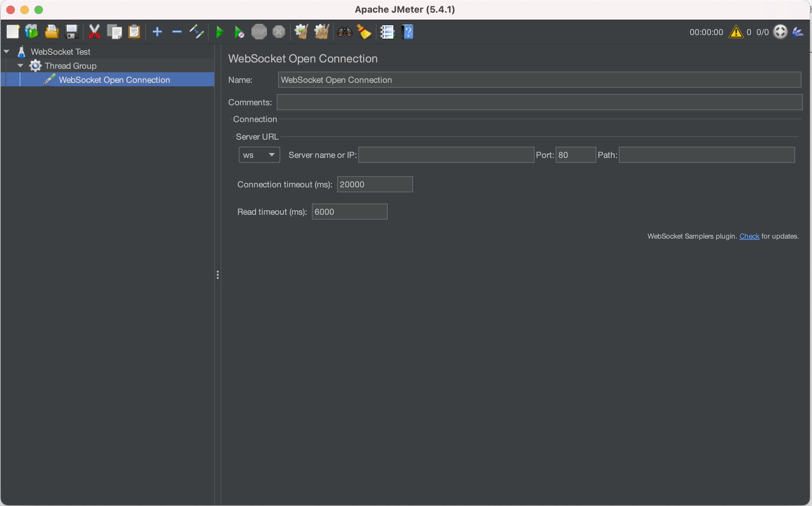Click Start no pauses icon
Viewport: 812px width, 506px height.
coord(239,32)
